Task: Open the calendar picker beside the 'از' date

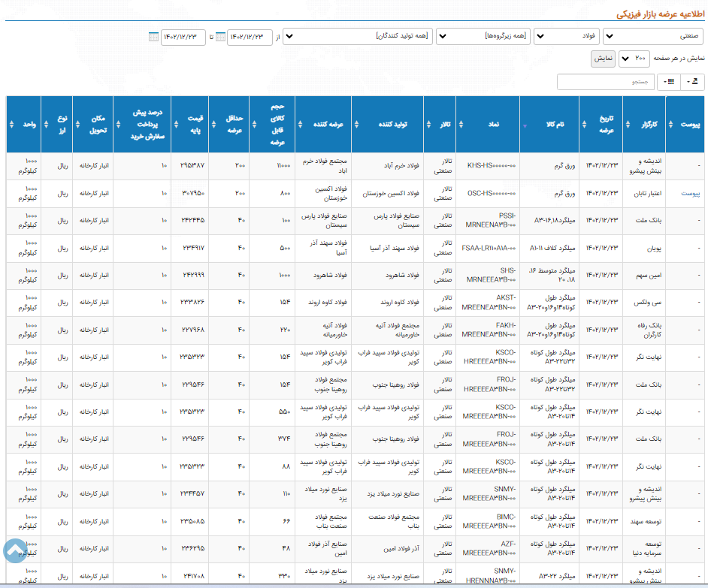Action: coord(220,37)
